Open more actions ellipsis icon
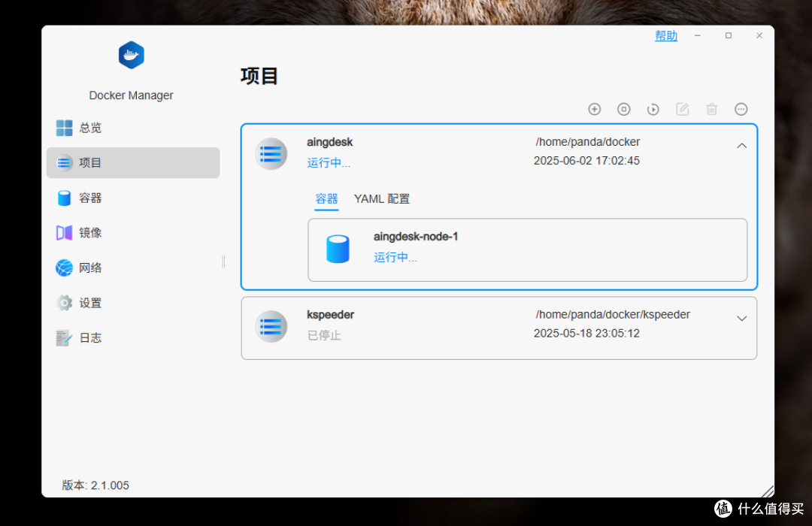Screen dimensions: 812x526 741,109
